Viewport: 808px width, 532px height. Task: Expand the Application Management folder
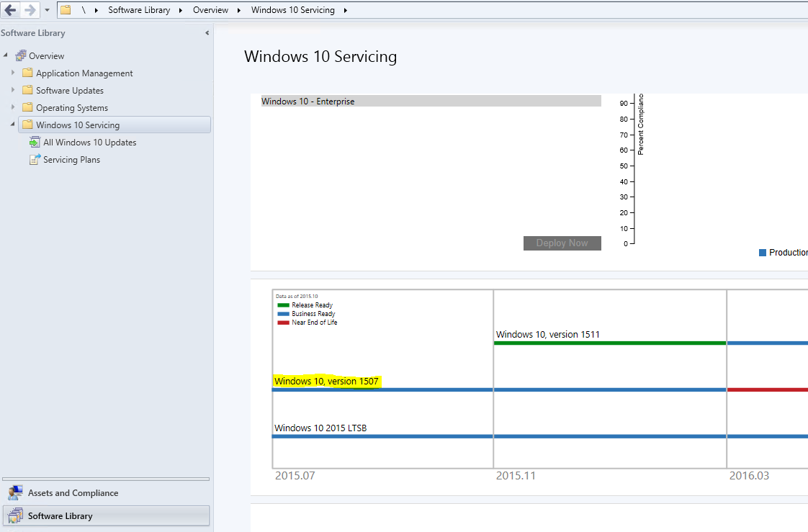13,73
